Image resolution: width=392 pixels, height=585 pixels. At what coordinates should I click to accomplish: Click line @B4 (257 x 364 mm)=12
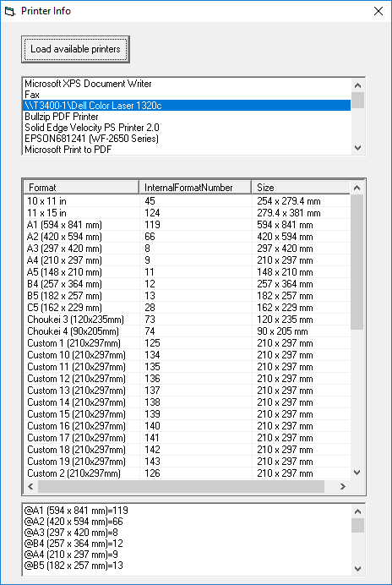click(x=73, y=544)
